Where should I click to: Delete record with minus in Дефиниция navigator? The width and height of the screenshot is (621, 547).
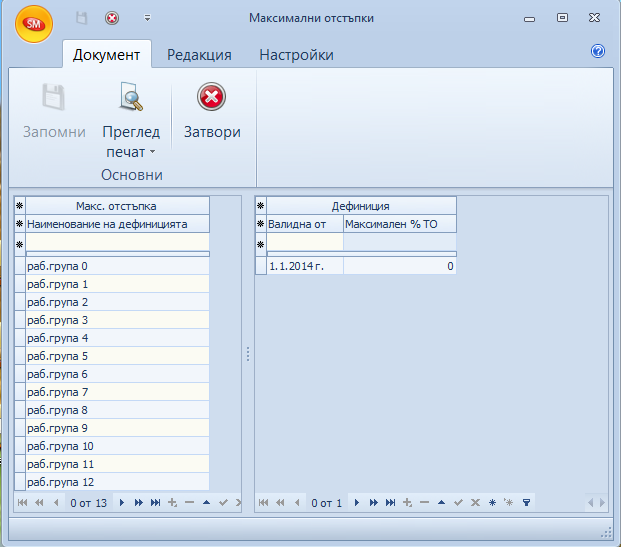(424, 503)
